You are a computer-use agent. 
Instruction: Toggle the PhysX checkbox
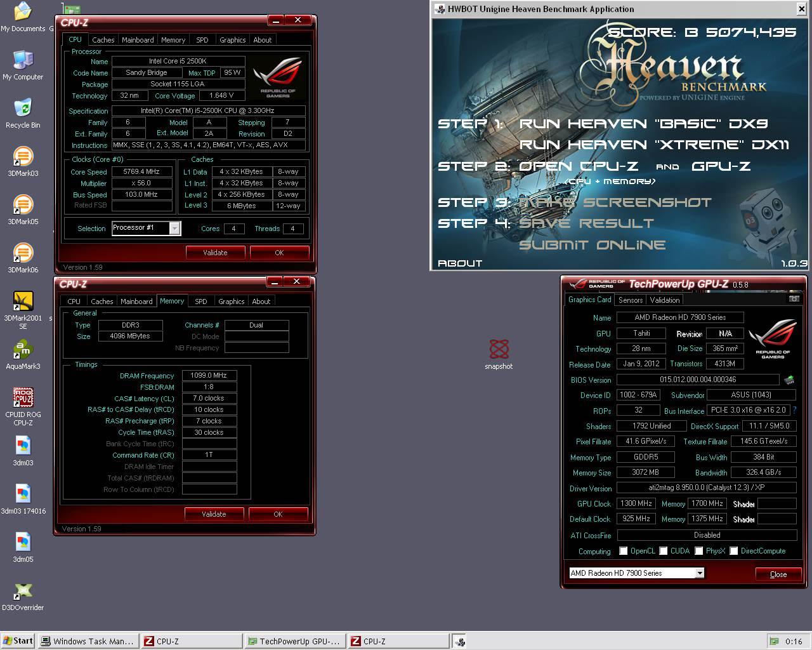click(699, 551)
